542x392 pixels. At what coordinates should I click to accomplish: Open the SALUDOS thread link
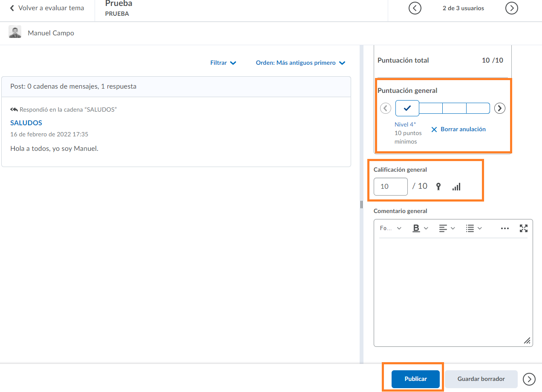tap(26, 123)
